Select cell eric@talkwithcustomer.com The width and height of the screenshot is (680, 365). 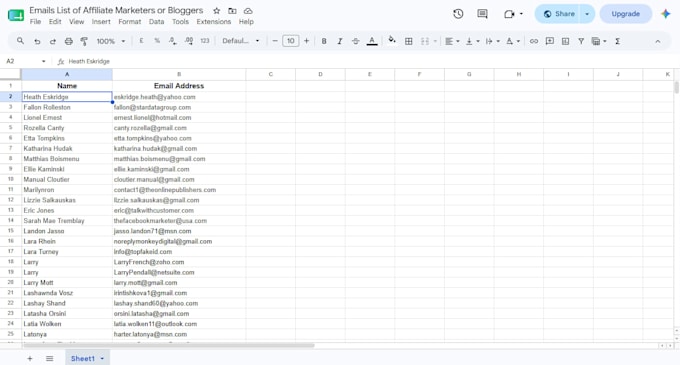coord(179,210)
